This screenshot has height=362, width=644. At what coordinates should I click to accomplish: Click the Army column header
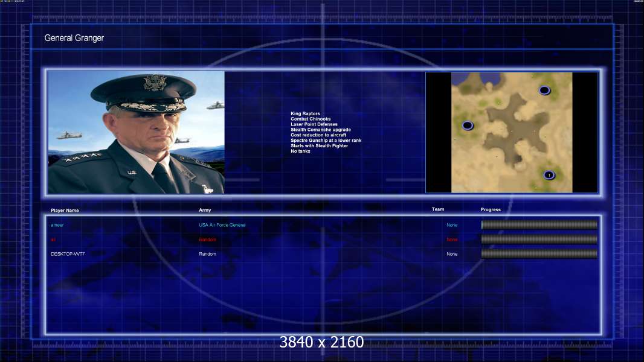tap(205, 210)
